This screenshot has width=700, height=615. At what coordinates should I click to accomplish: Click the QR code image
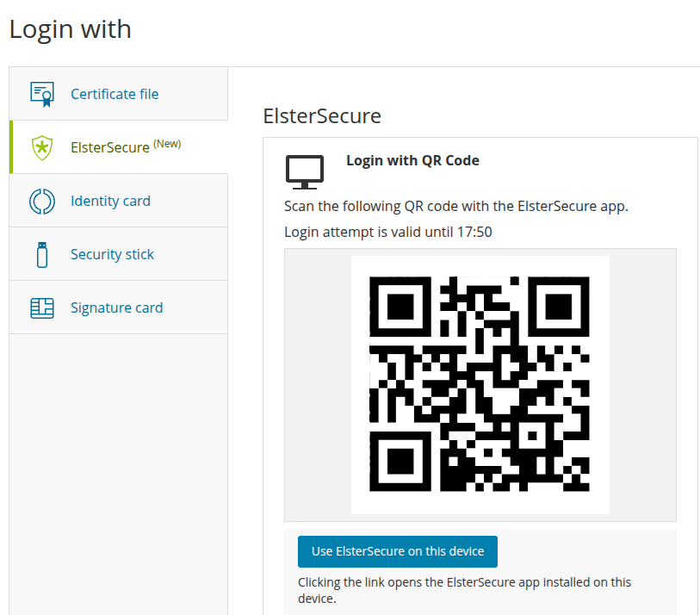480,384
